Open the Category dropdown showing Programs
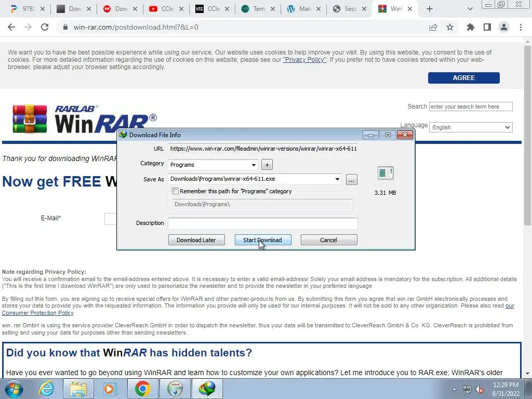Image resolution: width=532 pixels, height=399 pixels. [212, 165]
